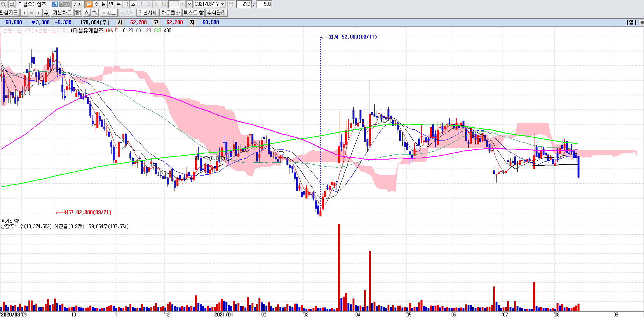Open the chart tools goggles icon
644x318 pixels.
point(78,13)
